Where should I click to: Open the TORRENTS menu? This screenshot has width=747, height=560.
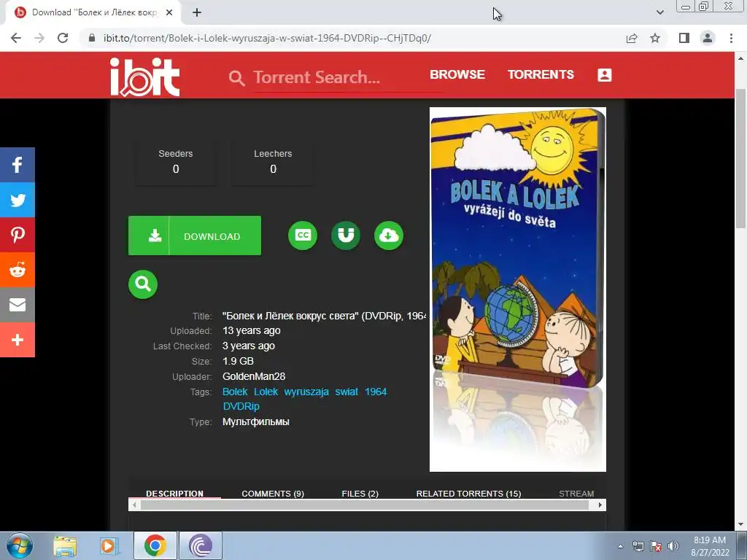(x=541, y=75)
